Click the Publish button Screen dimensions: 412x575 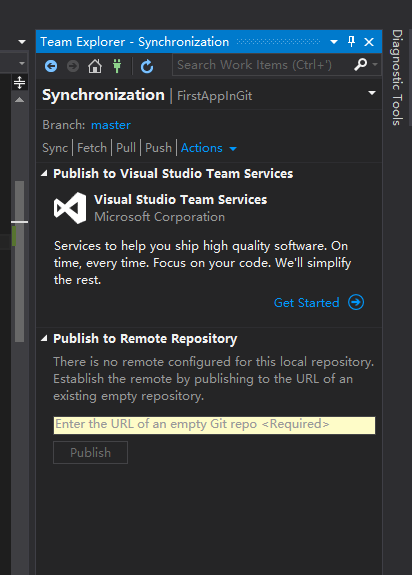[x=91, y=453]
